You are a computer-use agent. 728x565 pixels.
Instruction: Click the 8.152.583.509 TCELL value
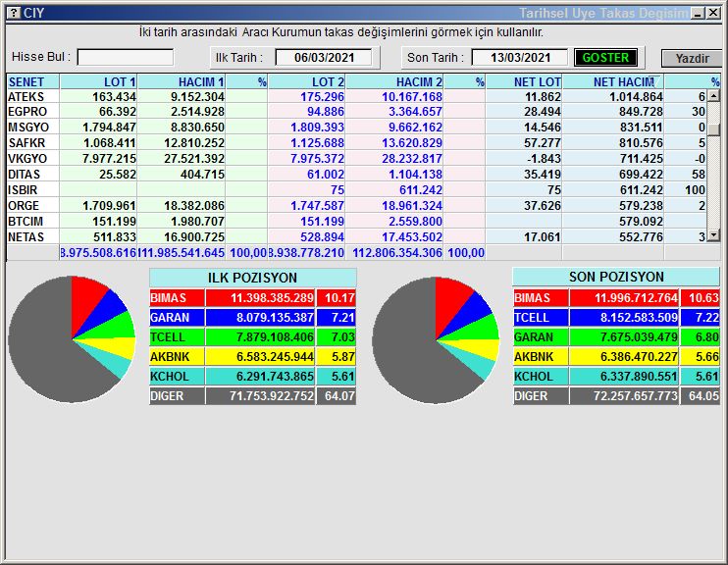coord(624,318)
